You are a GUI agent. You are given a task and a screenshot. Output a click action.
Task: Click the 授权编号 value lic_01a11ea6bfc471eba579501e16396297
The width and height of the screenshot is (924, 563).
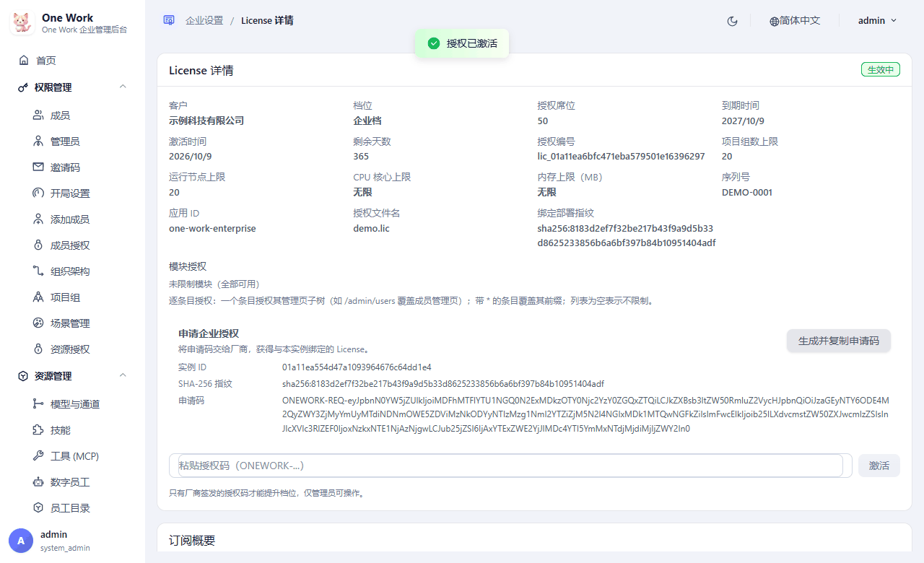(621, 157)
